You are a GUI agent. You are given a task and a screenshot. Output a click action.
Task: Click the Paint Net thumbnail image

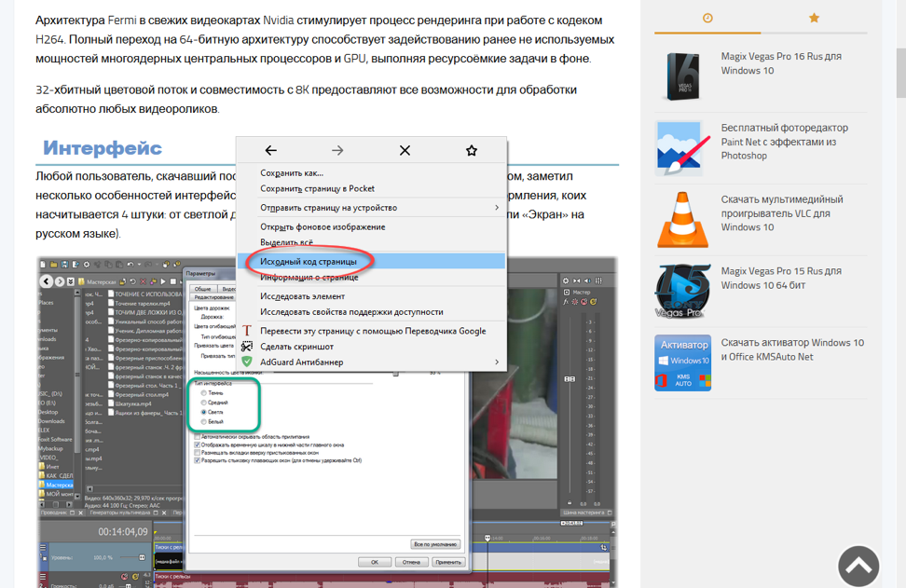pos(682,148)
